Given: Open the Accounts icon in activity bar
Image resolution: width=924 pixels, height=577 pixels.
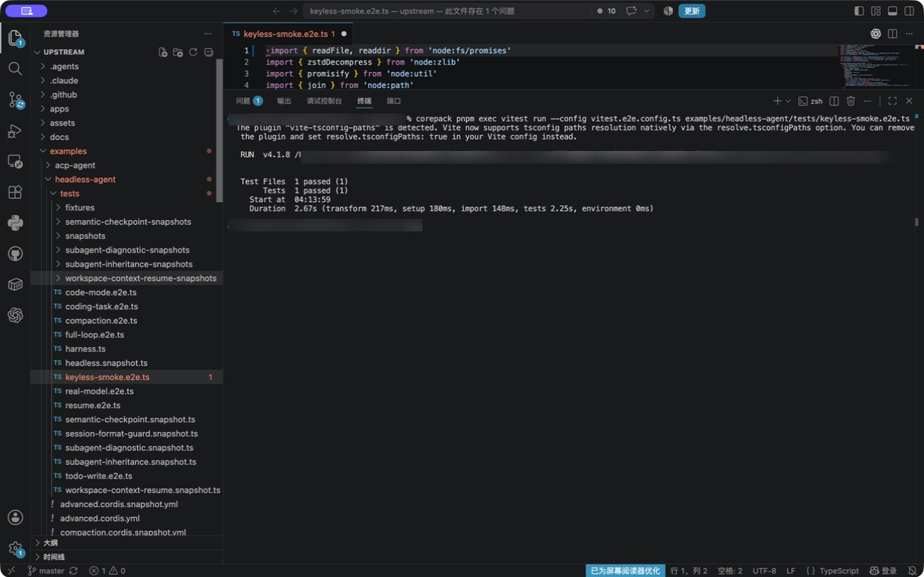Looking at the screenshot, I should 15,518.
